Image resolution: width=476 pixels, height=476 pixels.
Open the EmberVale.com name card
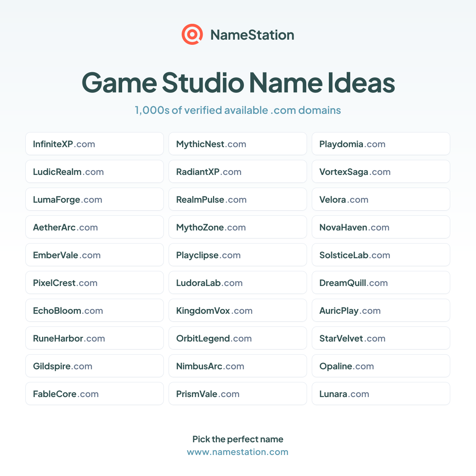95,255
